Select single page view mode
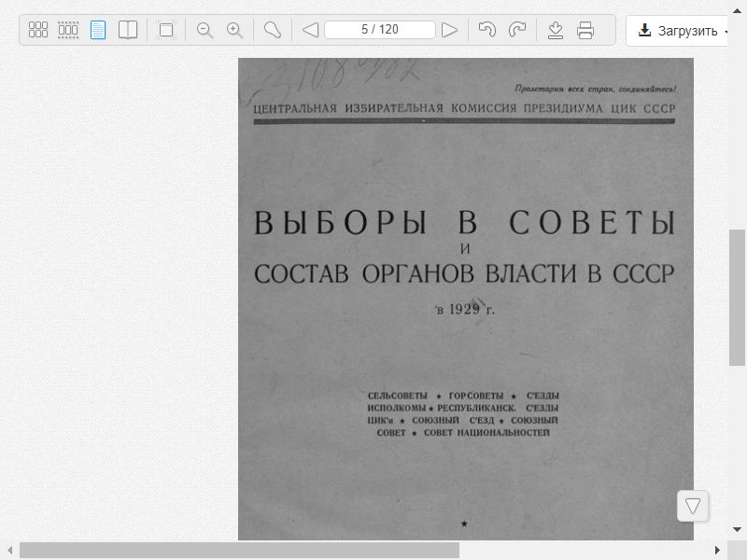 pyautogui.click(x=98, y=30)
